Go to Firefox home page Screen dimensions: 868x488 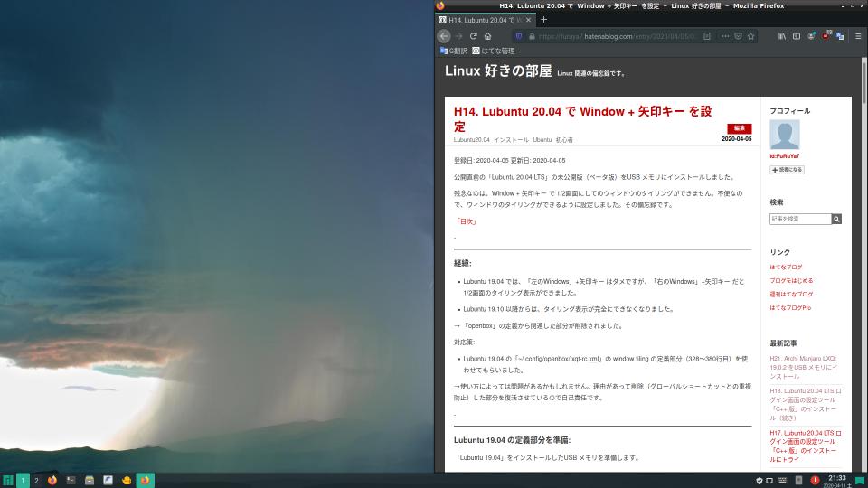click(487, 36)
